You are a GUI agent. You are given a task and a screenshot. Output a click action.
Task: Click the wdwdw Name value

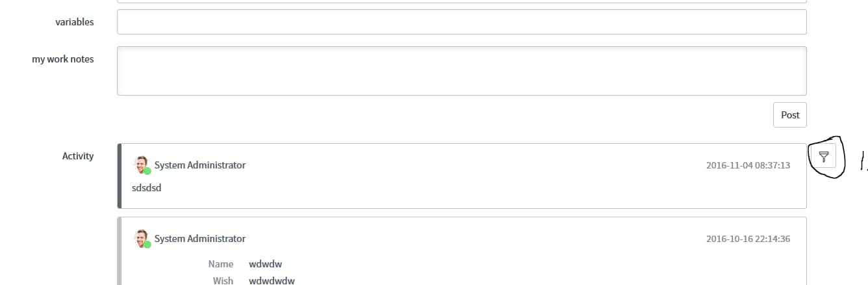click(x=266, y=264)
